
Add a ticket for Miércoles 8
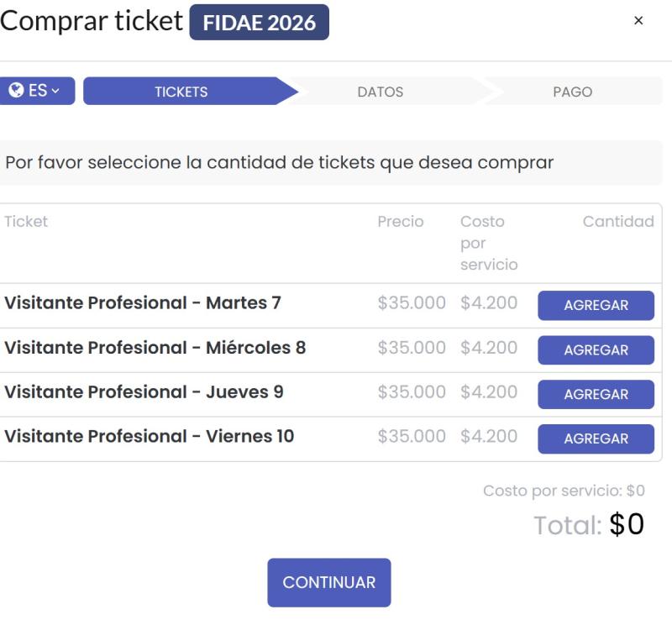coord(595,349)
